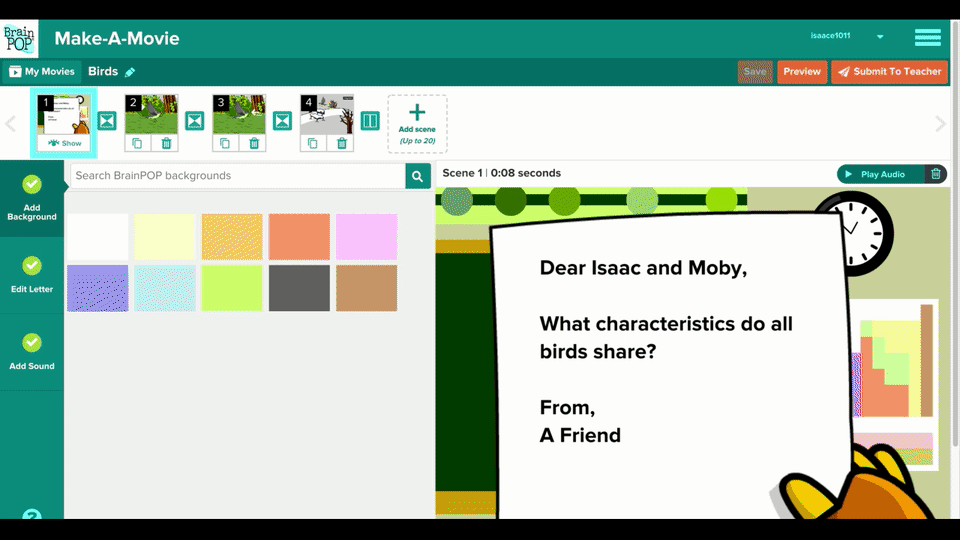960x540 pixels.
Task: Add a new scene
Action: pyautogui.click(x=417, y=124)
